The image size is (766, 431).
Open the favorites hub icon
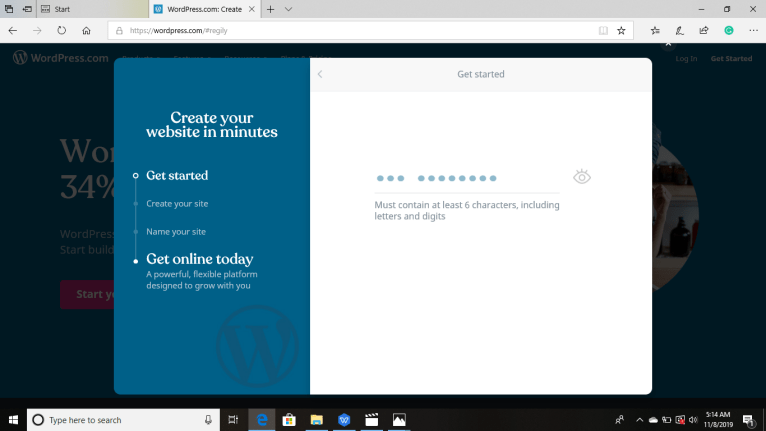click(x=655, y=31)
